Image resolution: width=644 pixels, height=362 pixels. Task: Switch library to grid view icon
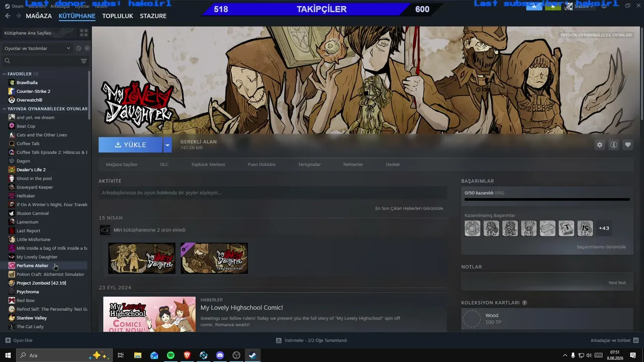84,33
